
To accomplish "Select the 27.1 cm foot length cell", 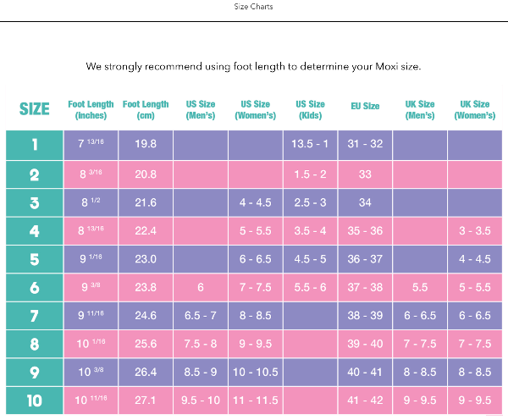I will [146, 401].
